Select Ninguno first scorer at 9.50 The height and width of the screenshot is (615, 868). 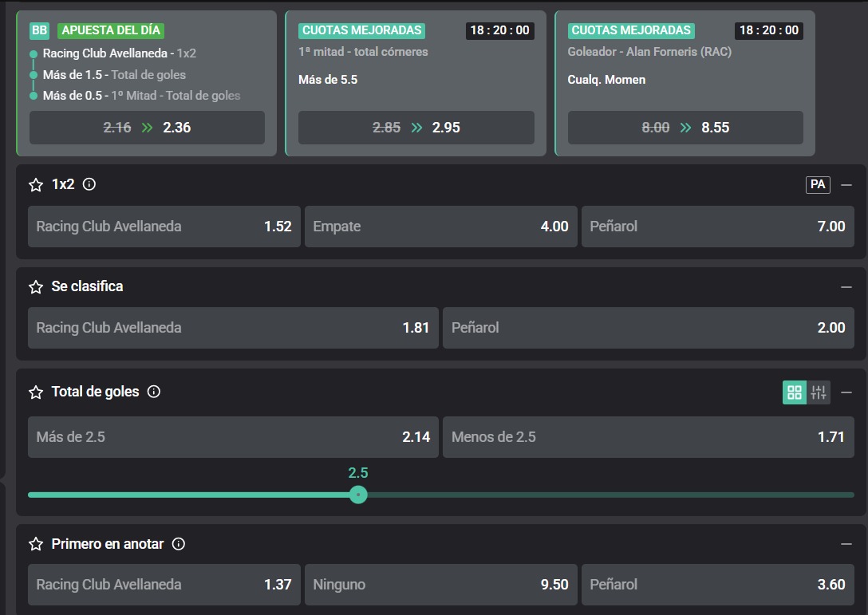[440, 585]
